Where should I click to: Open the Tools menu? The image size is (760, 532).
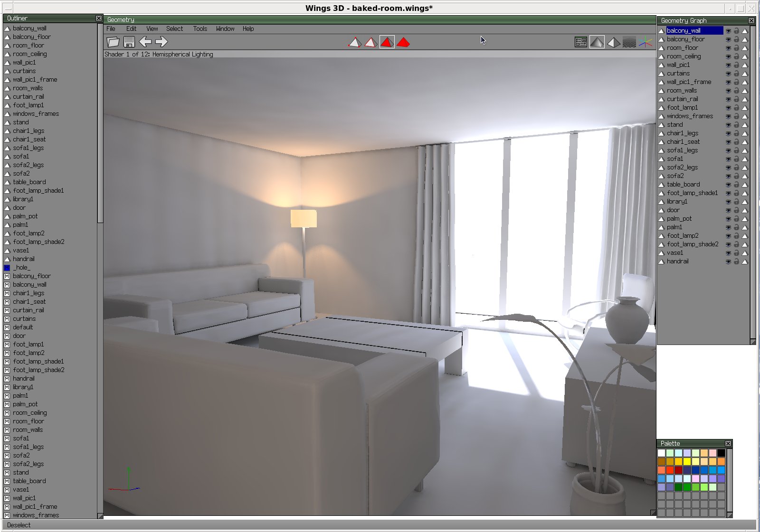200,29
